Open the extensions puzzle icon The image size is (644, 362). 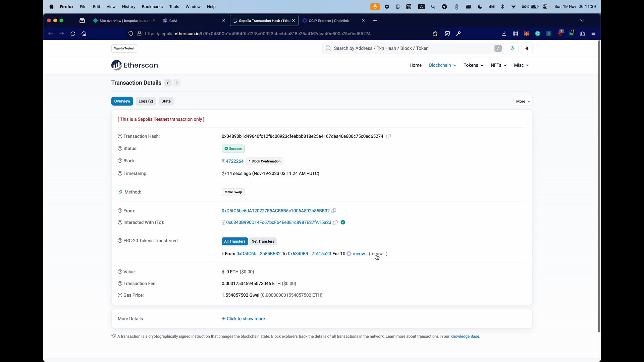tap(582, 34)
